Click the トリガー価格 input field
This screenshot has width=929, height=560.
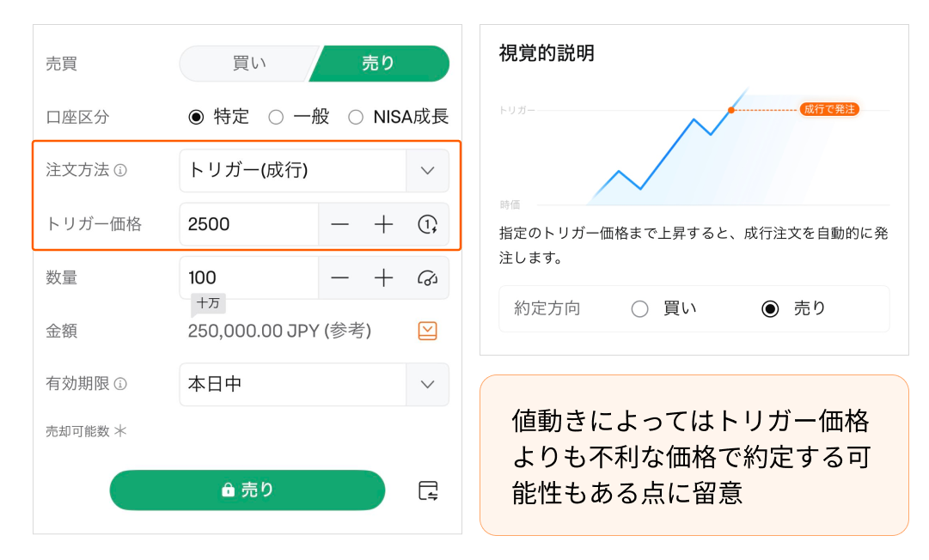[x=249, y=224]
